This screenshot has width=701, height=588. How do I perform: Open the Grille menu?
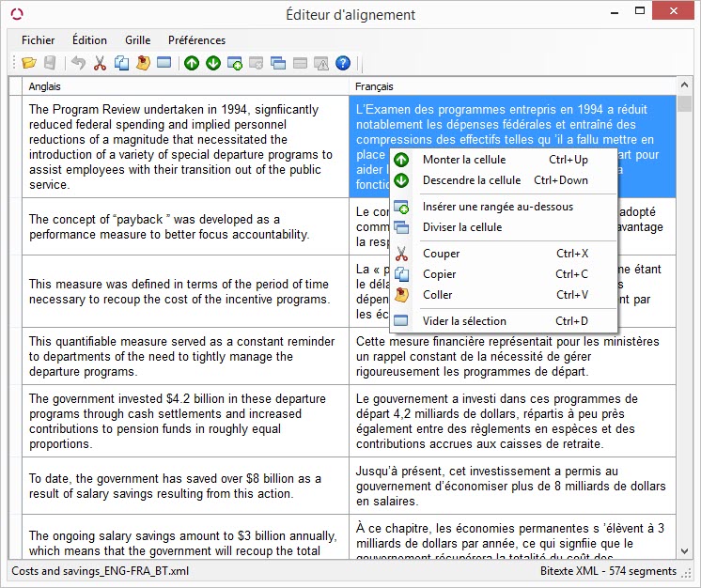[x=137, y=40]
